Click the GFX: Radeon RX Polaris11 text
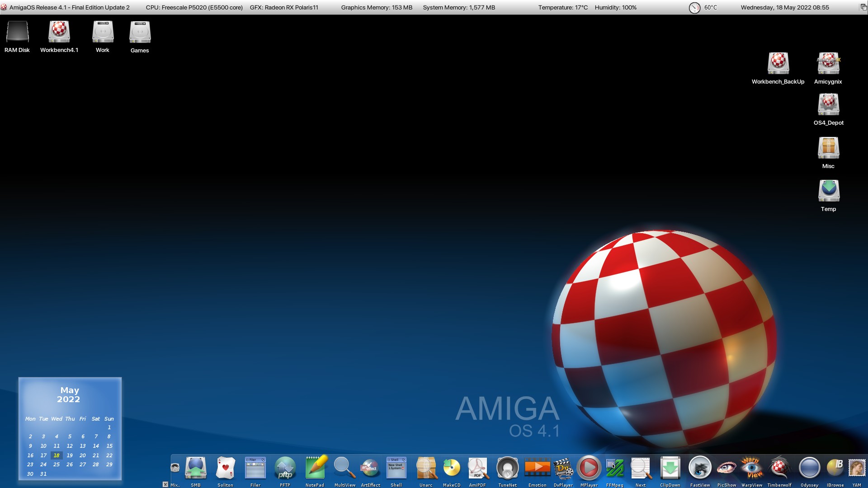The width and height of the screenshot is (868, 488). [284, 8]
